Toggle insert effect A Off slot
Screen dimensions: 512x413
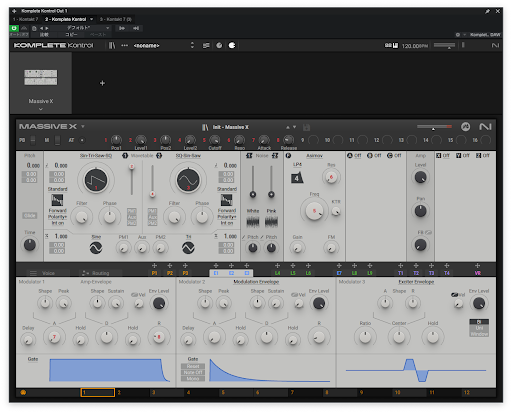(x=354, y=156)
